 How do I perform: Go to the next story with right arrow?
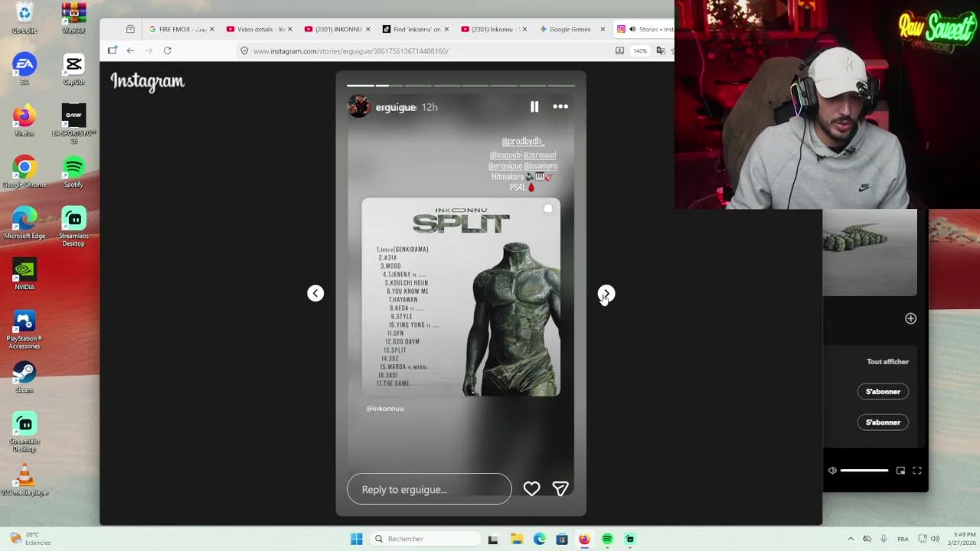[606, 293]
